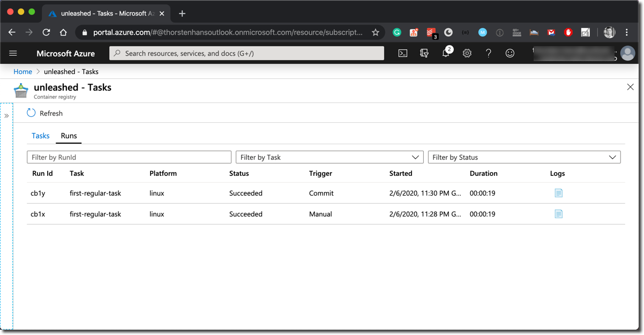Open the Azure portal settings gear
This screenshot has width=644, height=335.
click(467, 53)
